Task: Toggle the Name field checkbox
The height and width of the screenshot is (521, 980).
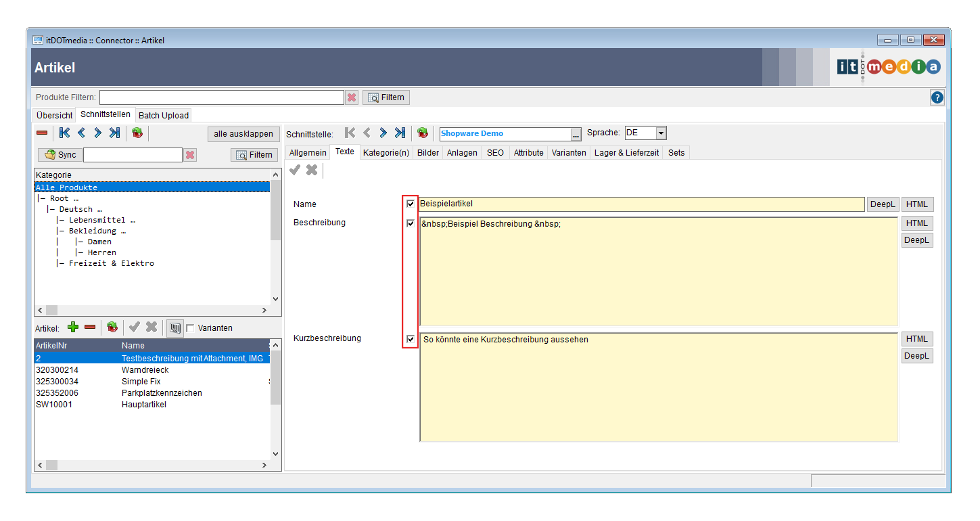Action: pos(411,204)
